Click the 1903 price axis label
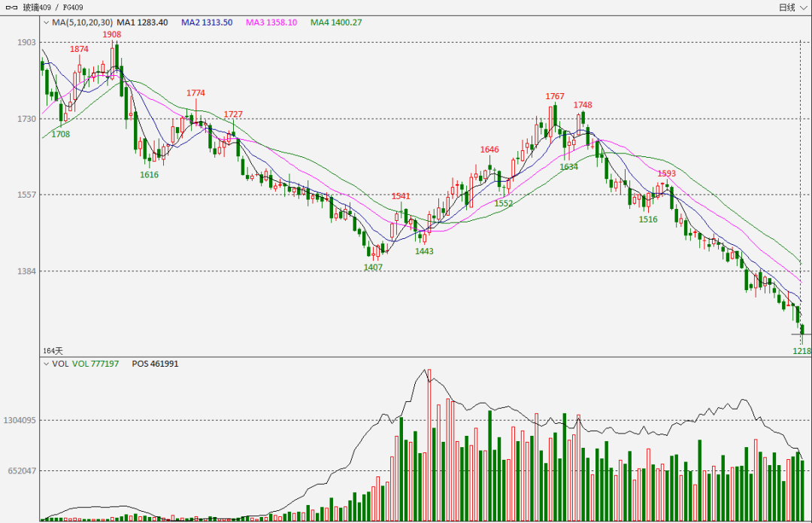812x523 pixels. click(27, 43)
